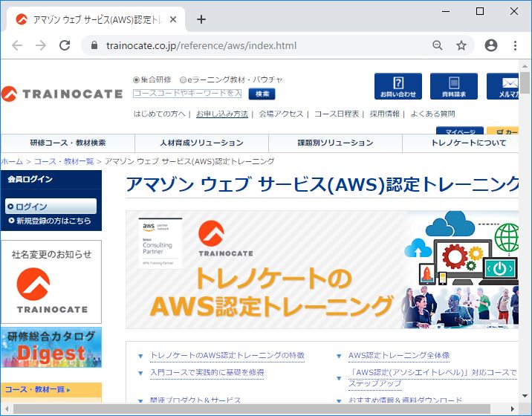Open the よくある質問 link
The width and height of the screenshot is (532, 416).
click(432, 114)
